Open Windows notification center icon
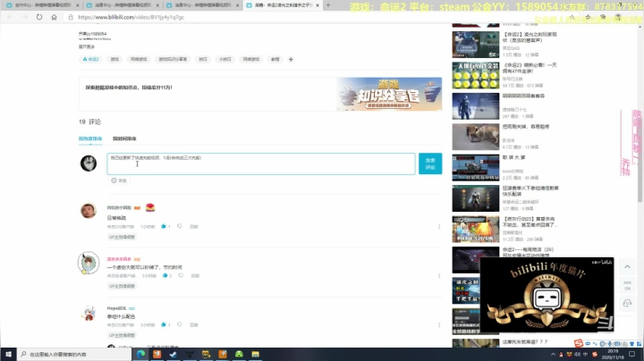Viewport: 644px width, 361px height. [631, 354]
